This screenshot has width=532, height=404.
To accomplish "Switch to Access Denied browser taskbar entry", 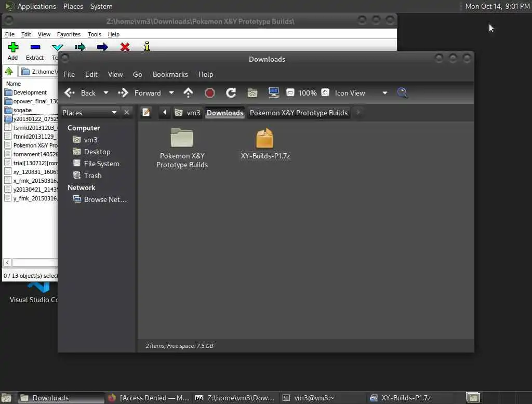I will [x=149, y=398].
